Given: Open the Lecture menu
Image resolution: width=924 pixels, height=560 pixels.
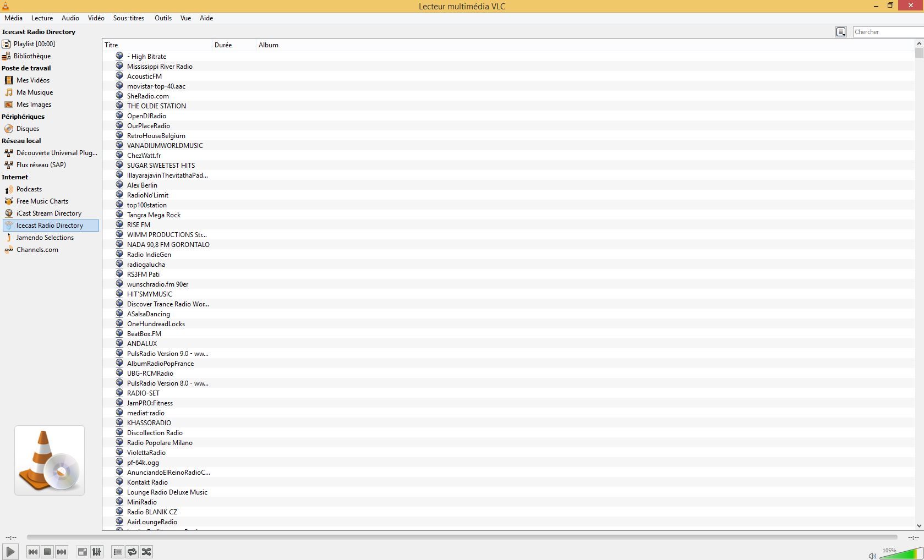Looking at the screenshot, I should pos(42,18).
